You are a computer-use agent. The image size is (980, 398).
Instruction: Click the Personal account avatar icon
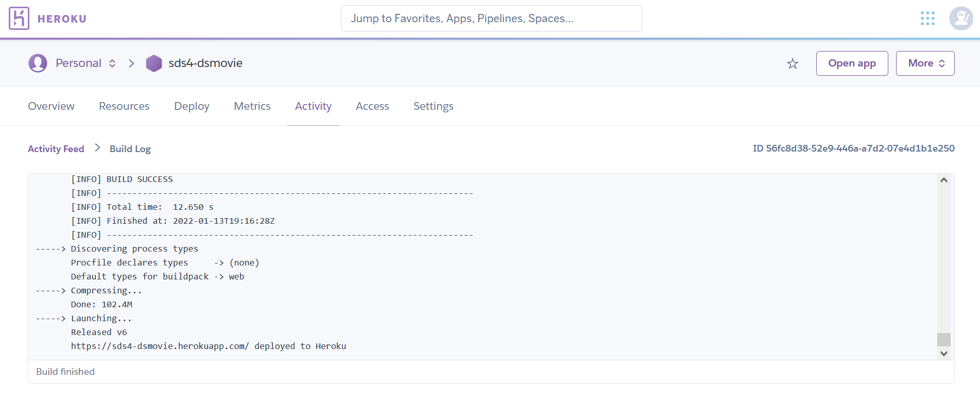click(38, 63)
